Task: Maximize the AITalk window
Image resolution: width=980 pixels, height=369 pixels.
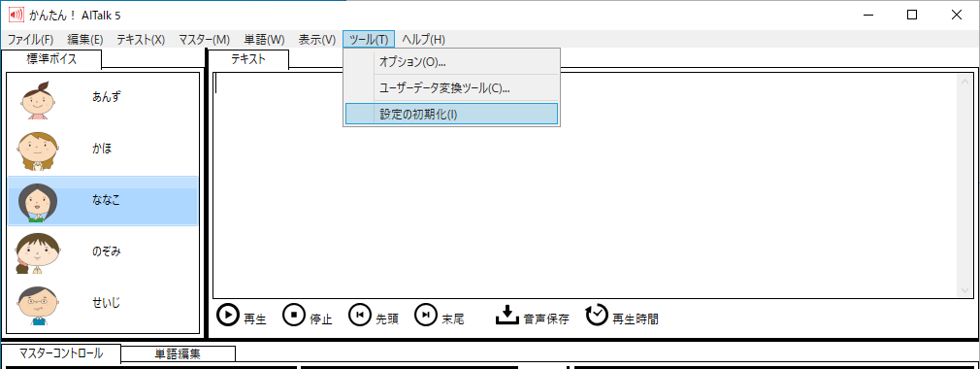Action: click(x=912, y=15)
